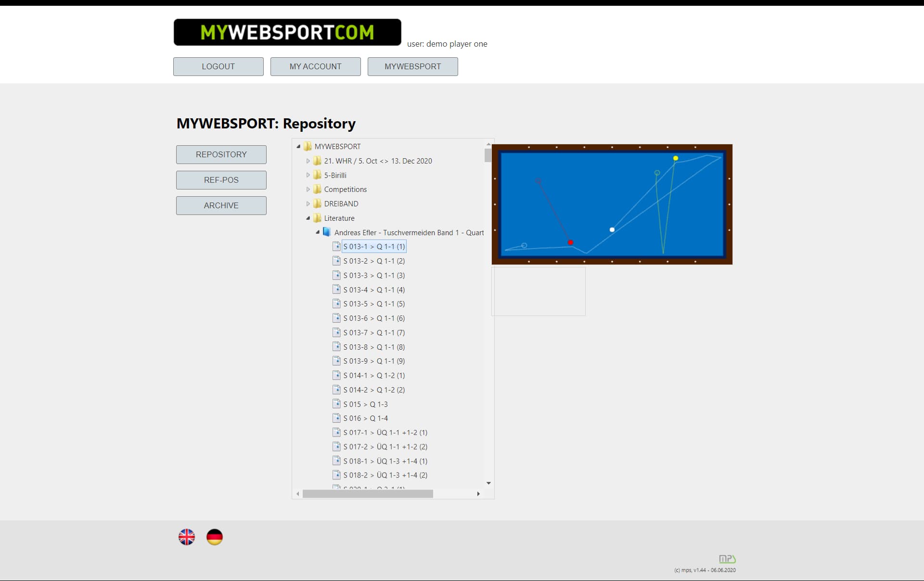Select S 013-2 > Q 1-1 (2)

click(374, 261)
